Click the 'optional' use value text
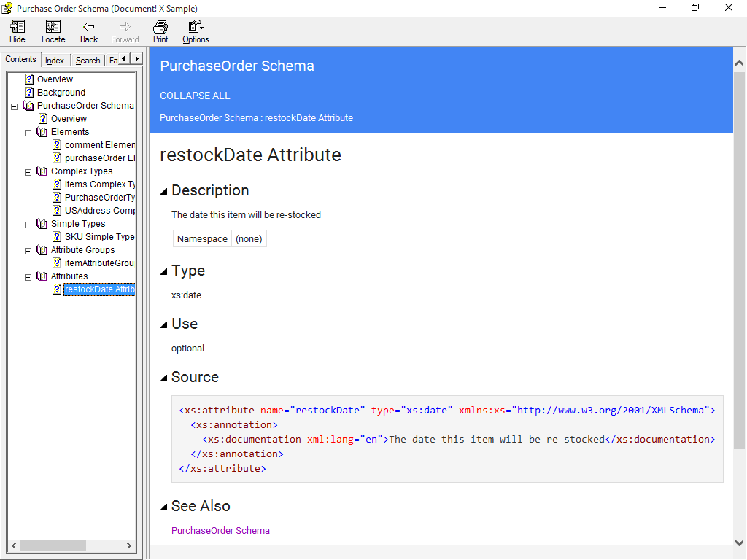 [187, 348]
